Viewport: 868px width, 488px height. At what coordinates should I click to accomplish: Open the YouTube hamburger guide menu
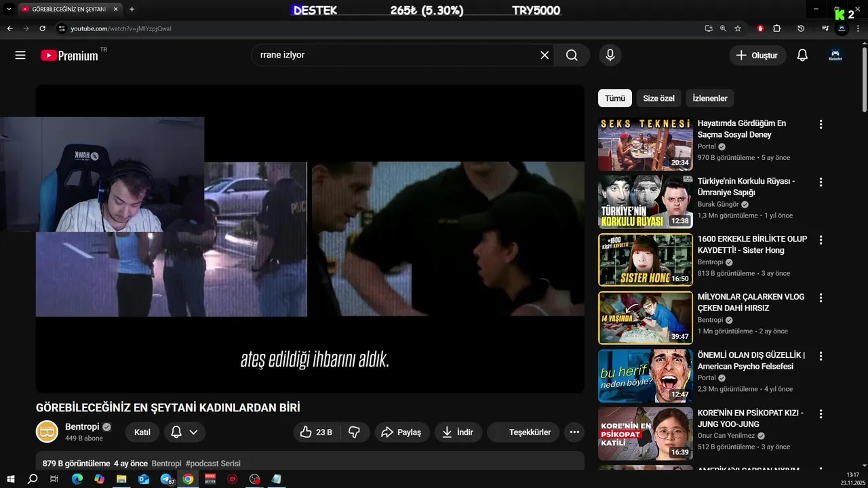point(20,56)
